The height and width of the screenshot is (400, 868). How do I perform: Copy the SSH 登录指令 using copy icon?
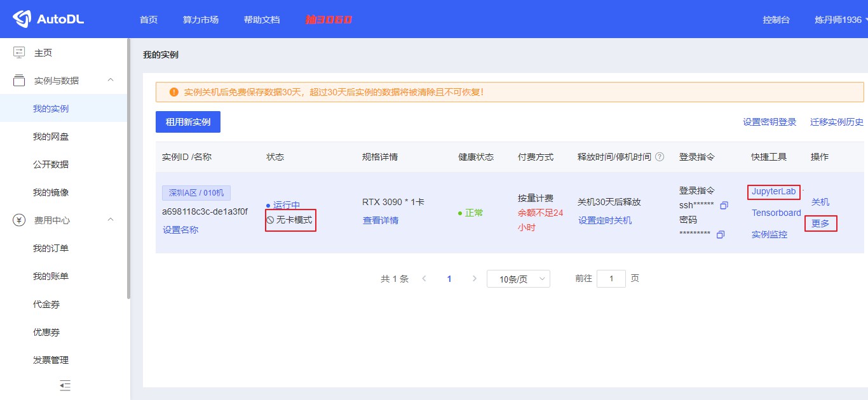click(723, 206)
